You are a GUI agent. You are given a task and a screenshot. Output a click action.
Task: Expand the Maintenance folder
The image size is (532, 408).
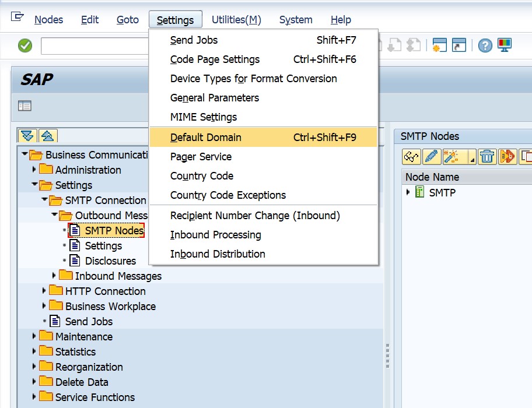tap(34, 336)
